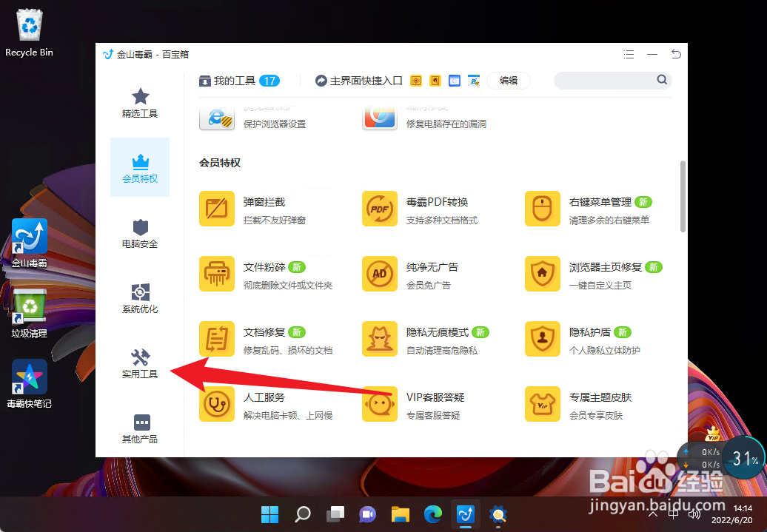This screenshot has width=767, height=532.
Task: Click the 弹窗拦截 title text
Action: (x=264, y=202)
